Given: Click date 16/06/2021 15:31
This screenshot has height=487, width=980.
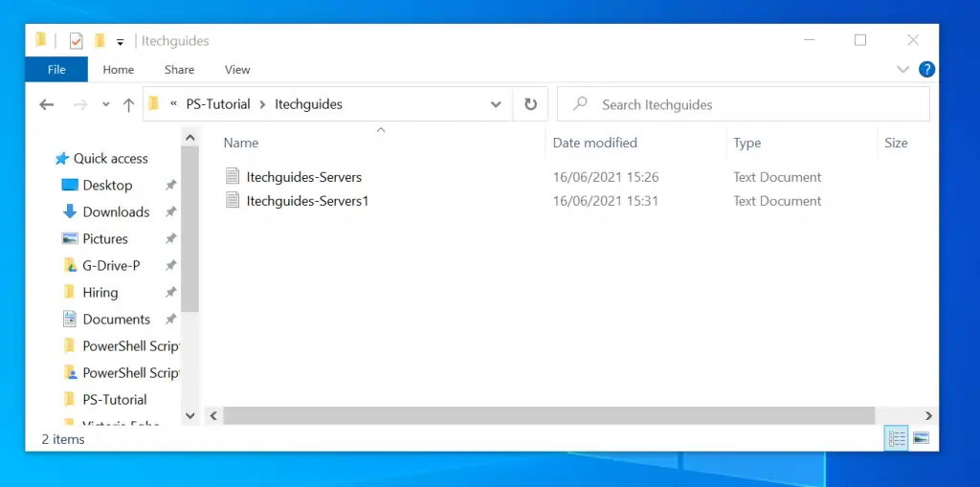Looking at the screenshot, I should click(x=606, y=201).
